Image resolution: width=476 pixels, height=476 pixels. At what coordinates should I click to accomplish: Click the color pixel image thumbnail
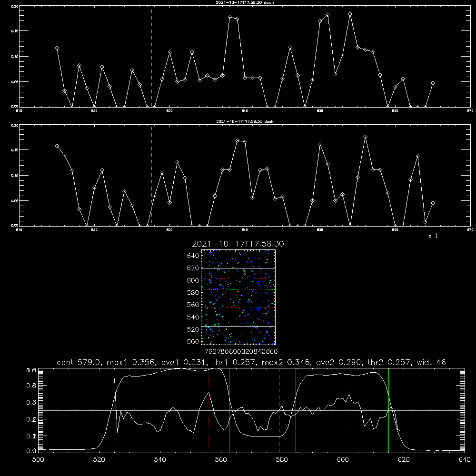point(238,297)
